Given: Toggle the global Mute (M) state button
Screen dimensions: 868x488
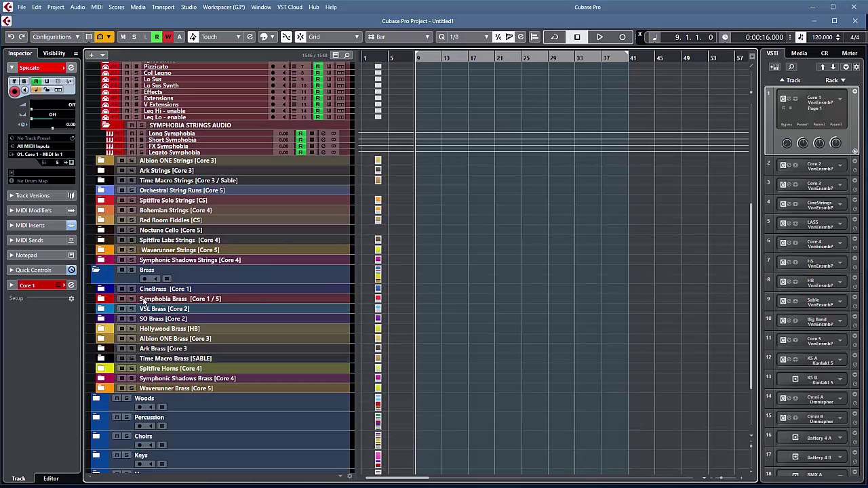Looking at the screenshot, I should coord(123,37).
